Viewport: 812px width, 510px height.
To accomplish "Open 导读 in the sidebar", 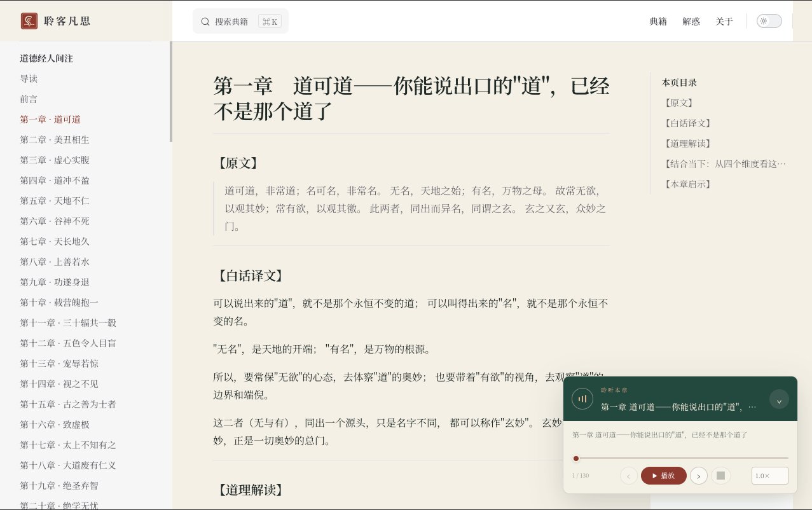I will click(x=29, y=79).
